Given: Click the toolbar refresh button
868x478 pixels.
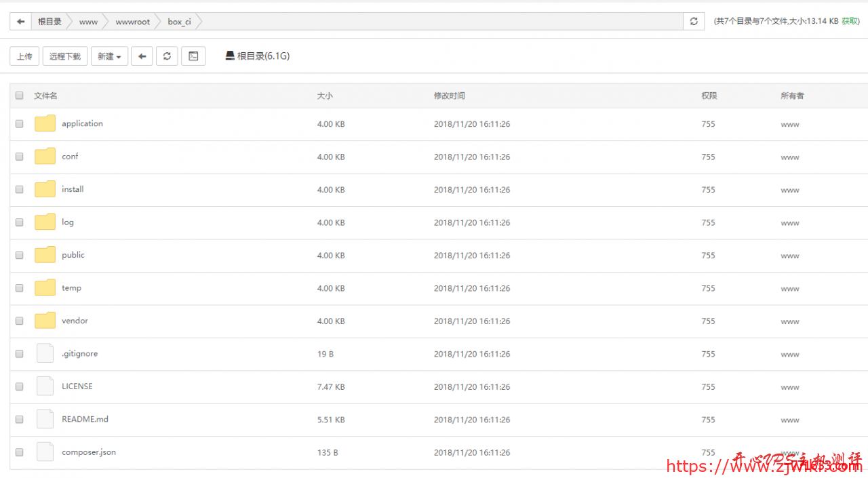Looking at the screenshot, I should pos(167,56).
